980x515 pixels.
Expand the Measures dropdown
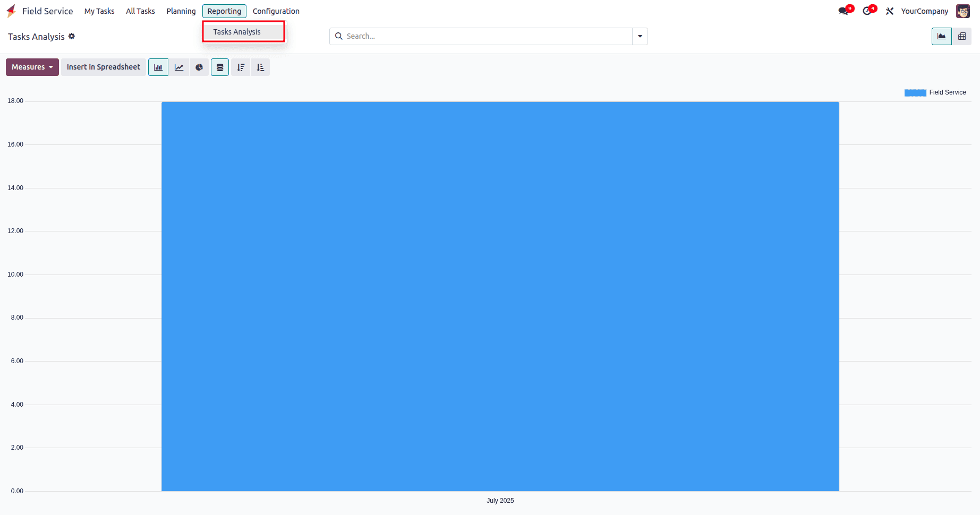click(x=32, y=67)
